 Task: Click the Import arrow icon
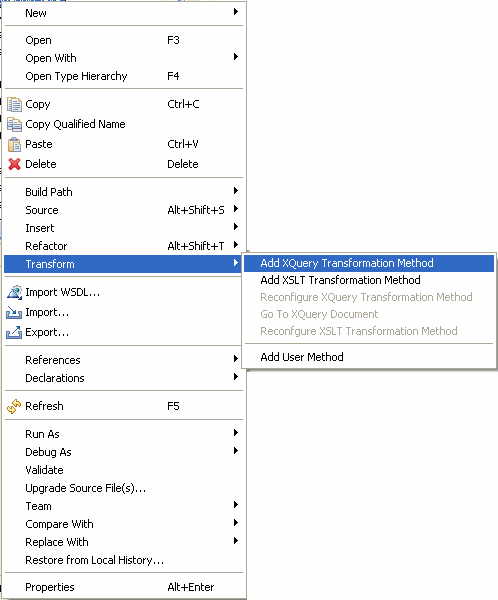[x=14, y=313]
